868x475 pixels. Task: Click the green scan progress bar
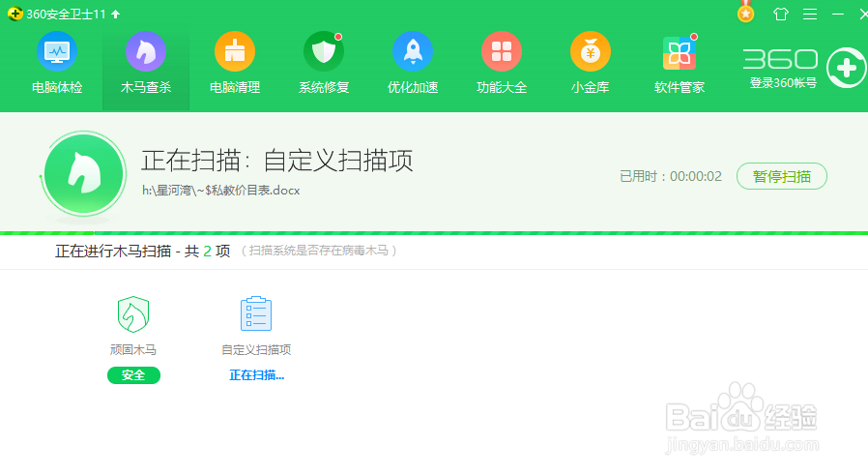[434, 233]
